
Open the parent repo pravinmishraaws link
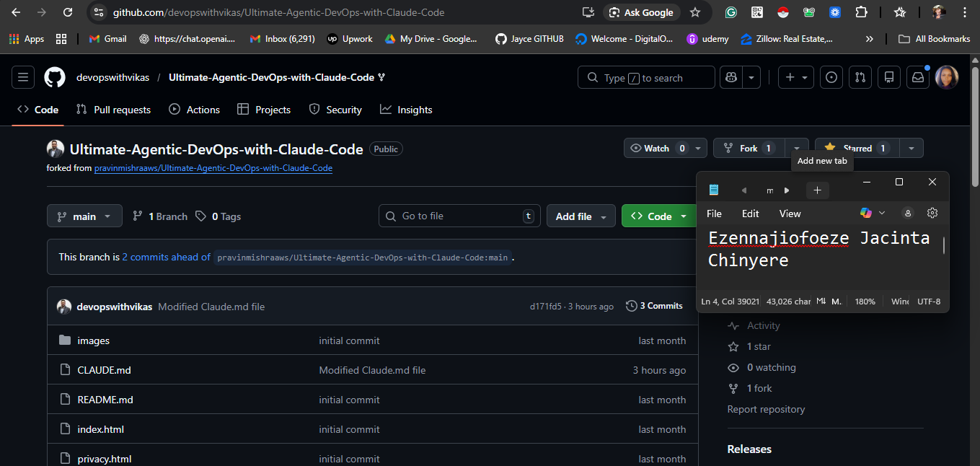[x=213, y=168]
